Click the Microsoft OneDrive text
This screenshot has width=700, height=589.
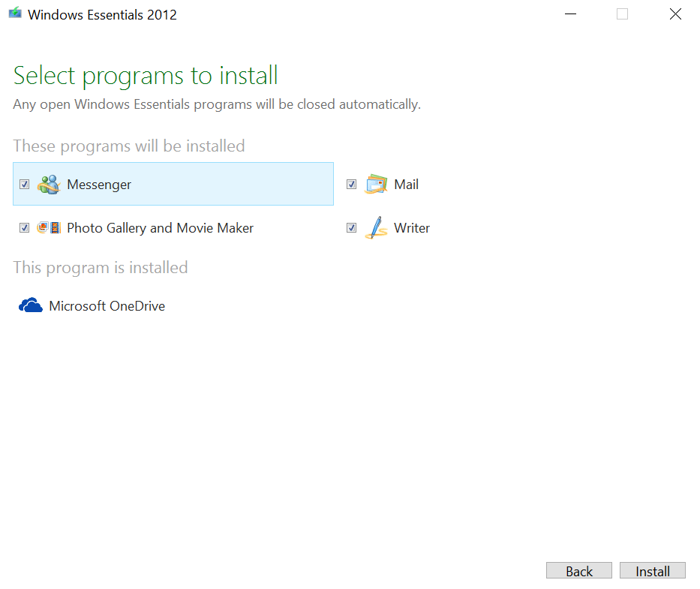107,306
